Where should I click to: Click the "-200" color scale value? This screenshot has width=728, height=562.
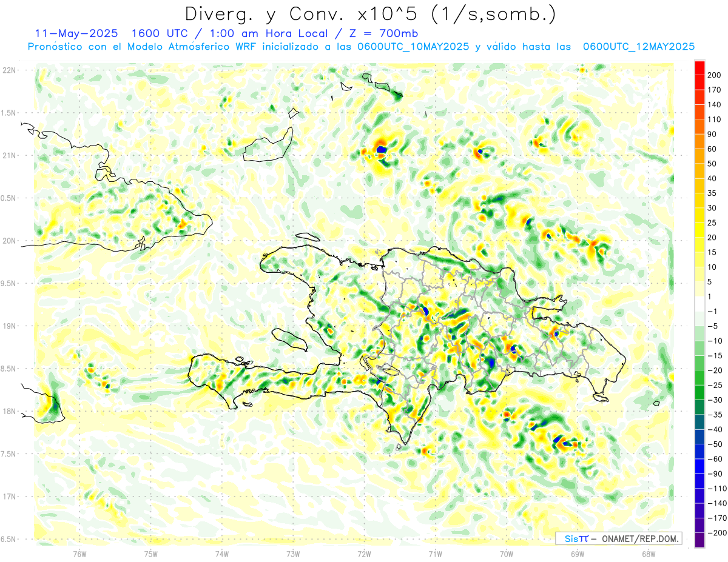coord(716,533)
